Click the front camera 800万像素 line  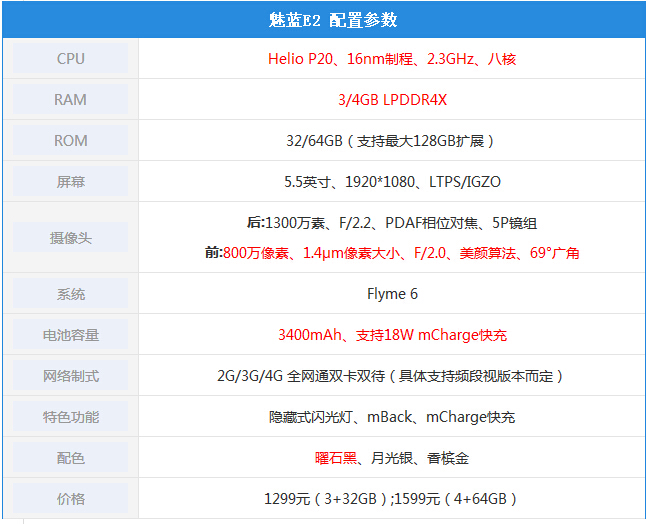[x=392, y=252]
